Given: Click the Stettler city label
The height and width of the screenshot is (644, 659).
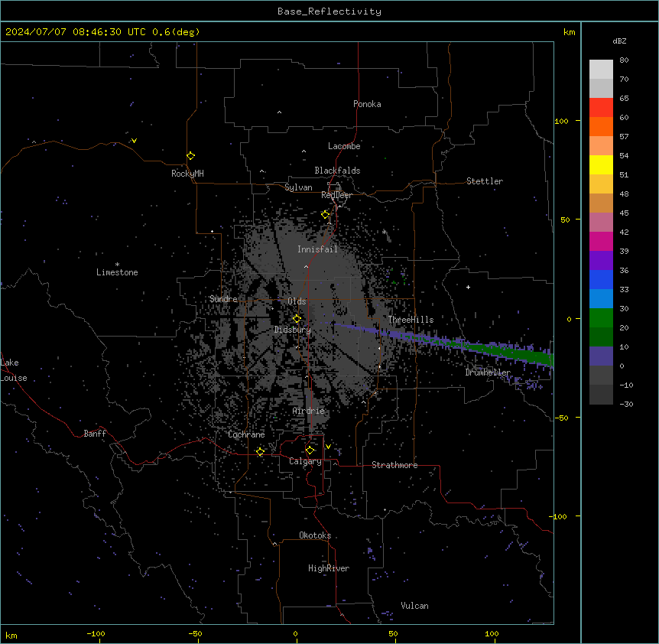Looking at the screenshot, I should [x=485, y=181].
